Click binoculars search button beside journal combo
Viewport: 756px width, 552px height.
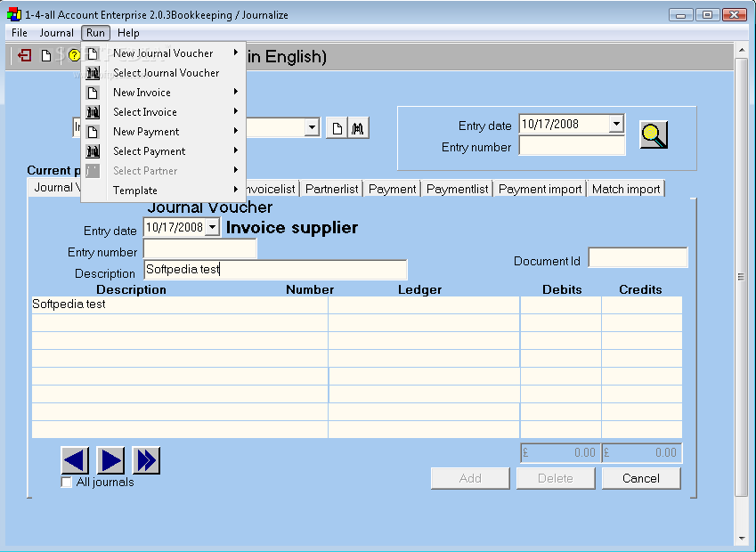pos(358,128)
